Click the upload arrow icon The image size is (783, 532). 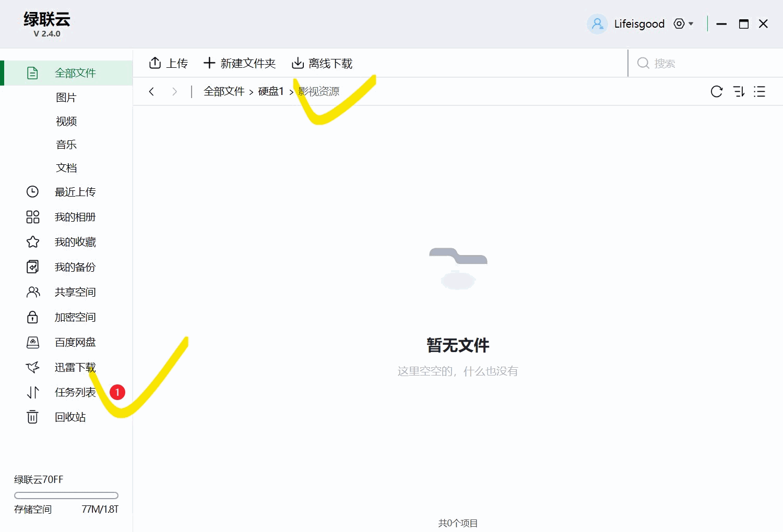click(x=155, y=63)
